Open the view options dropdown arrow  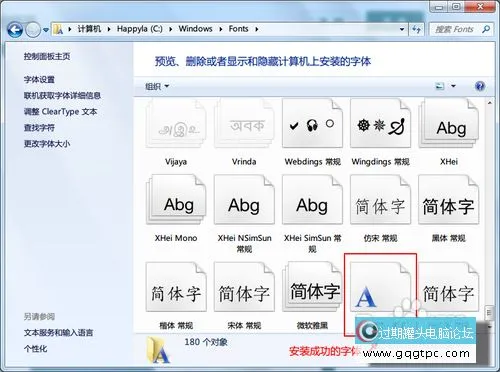coord(453,86)
